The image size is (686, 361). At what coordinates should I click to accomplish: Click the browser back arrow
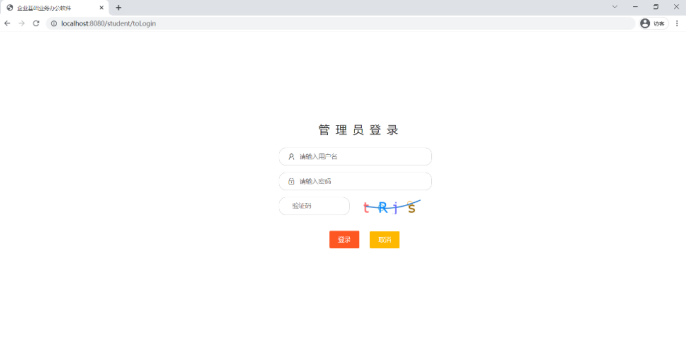coord(7,23)
